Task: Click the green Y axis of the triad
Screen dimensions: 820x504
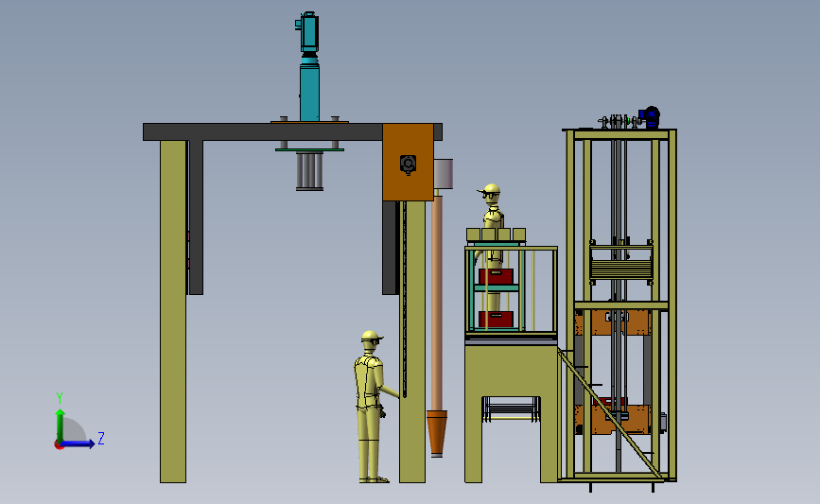Action: (x=61, y=426)
